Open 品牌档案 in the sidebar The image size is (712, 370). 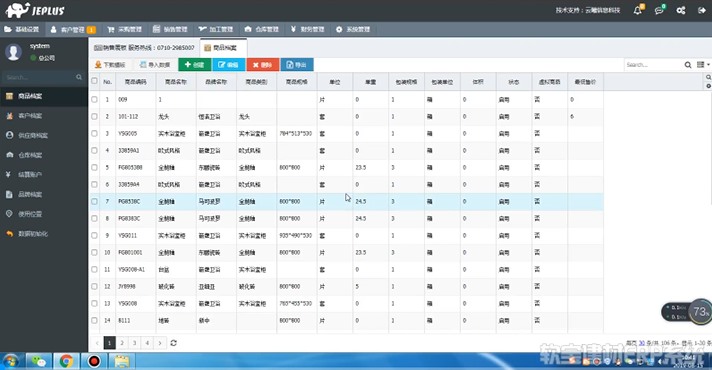click(x=30, y=194)
